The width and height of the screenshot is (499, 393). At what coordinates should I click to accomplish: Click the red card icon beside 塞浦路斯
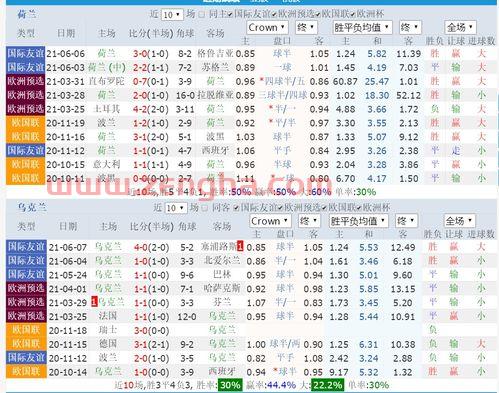pyautogui.click(x=240, y=246)
